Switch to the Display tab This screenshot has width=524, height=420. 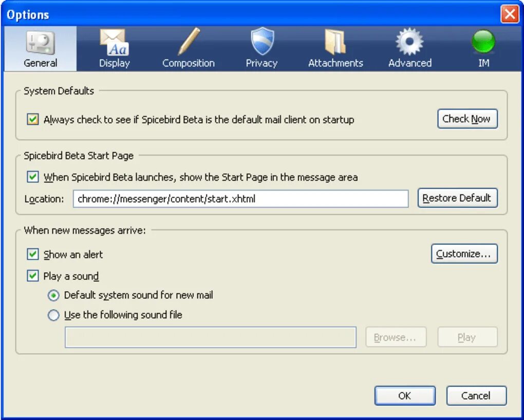pyautogui.click(x=114, y=49)
